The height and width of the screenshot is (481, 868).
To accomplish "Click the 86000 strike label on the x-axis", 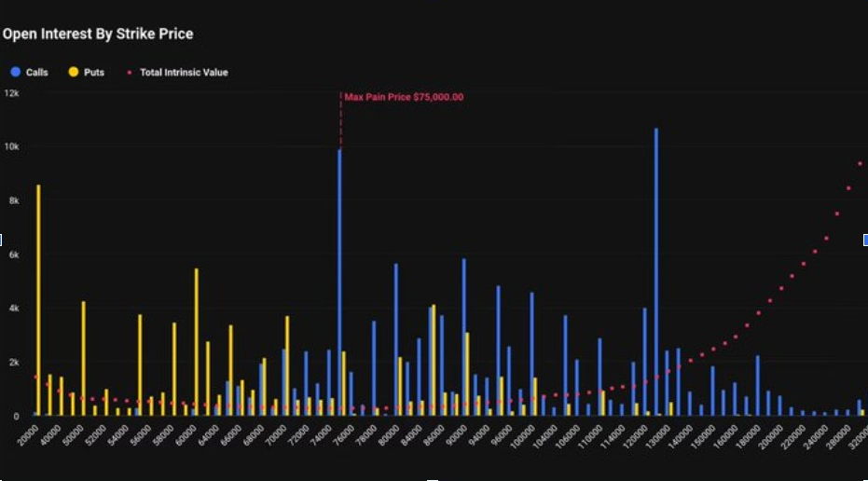I will 434,435.
